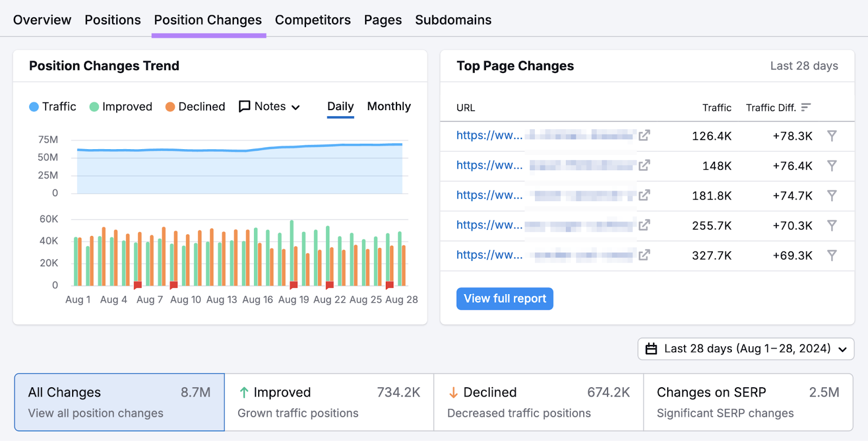This screenshot has width=868, height=441.
Task: Toggle the Improved series in chart legend
Action: point(120,107)
